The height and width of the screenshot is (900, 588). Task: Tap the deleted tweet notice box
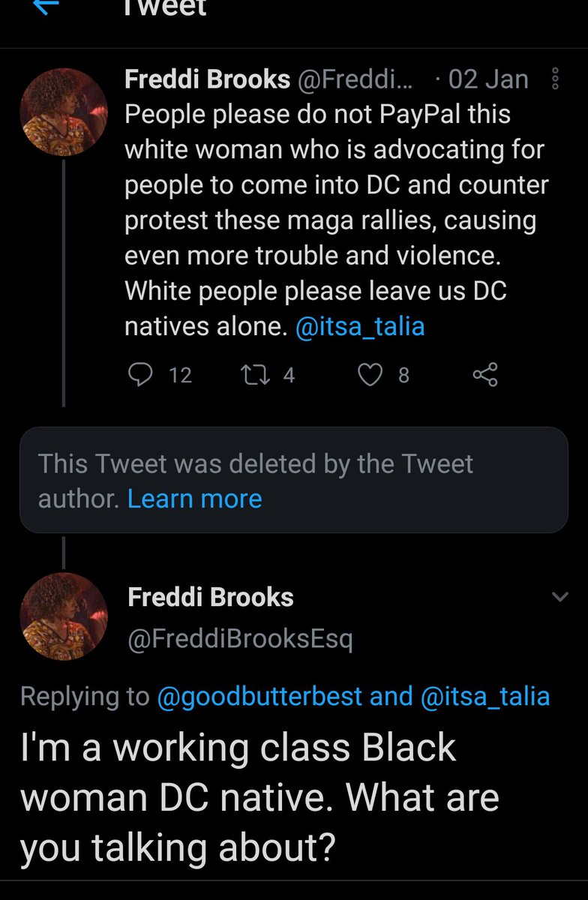point(293,480)
